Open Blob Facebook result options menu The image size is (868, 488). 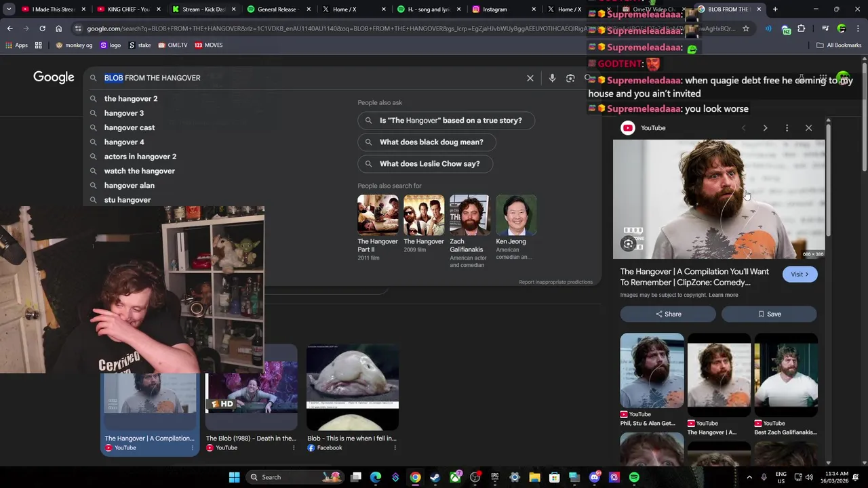coord(395,448)
